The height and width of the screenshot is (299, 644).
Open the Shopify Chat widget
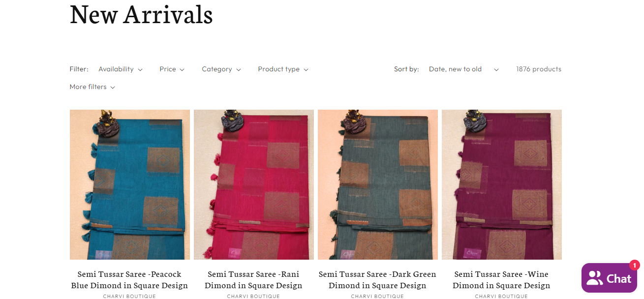pos(609,278)
